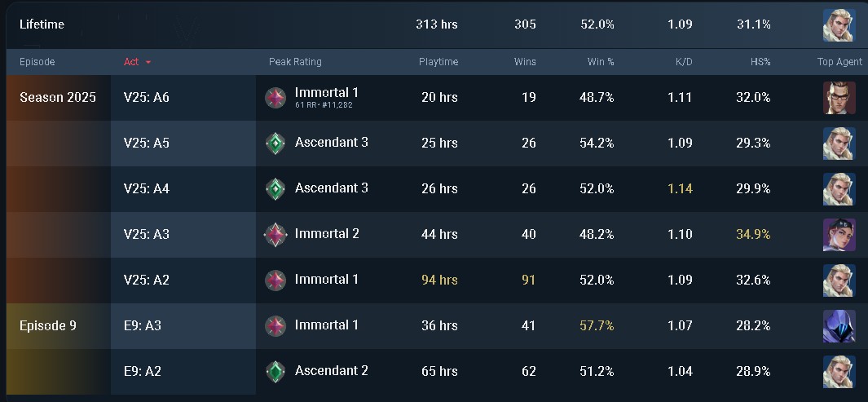This screenshot has height=402, width=868.
Task: Click the top agent portrait for V25: A6
Action: click(839, 98)
